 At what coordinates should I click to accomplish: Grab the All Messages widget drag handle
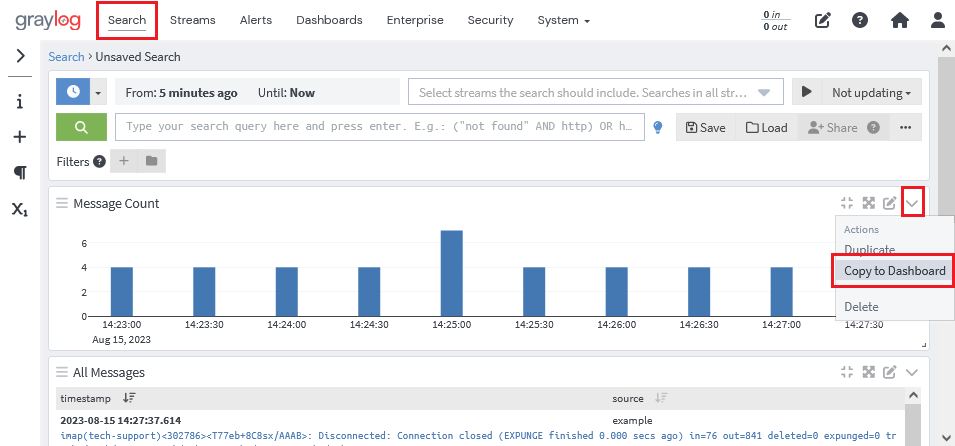click(x=62, y=372)
